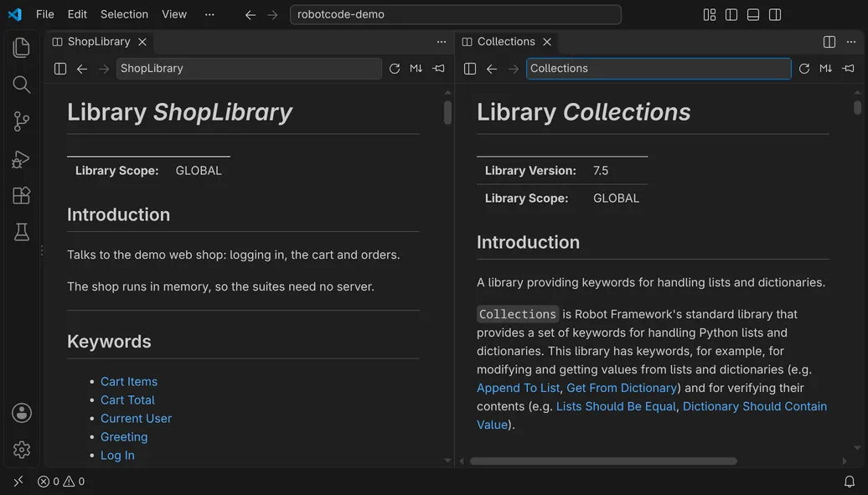The image size is (868, 495).
Task: Go back in Collections documentation view
Action: pyautogui.click(x=492, y=69)
